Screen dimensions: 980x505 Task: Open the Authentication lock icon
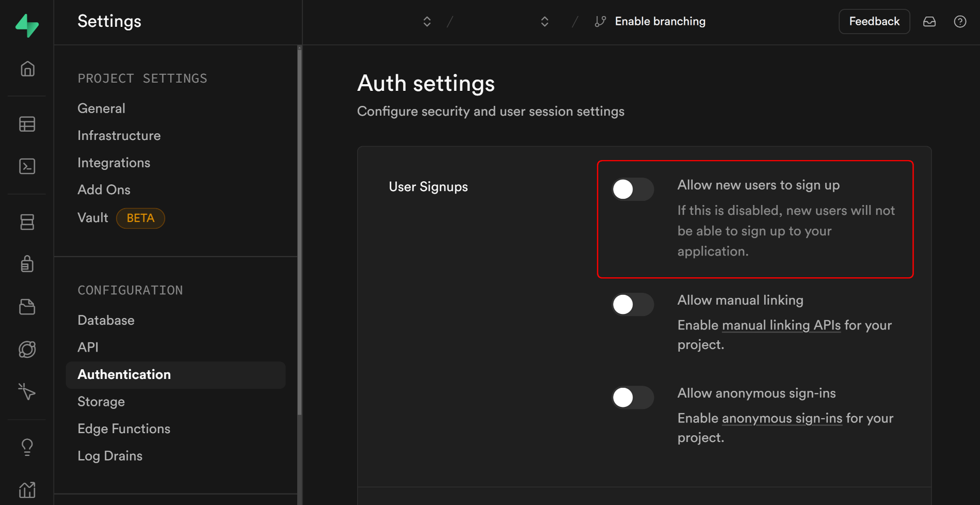pos(27,264)
